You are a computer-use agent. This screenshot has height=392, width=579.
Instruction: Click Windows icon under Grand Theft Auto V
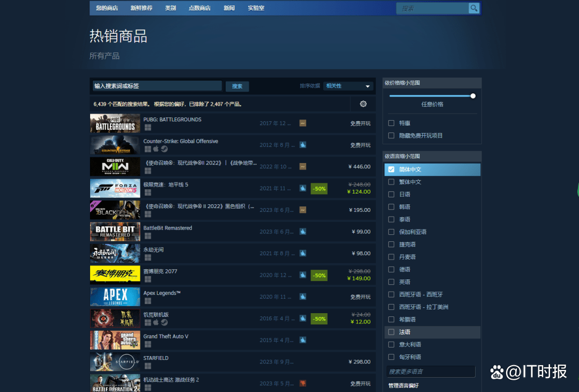pos(148,344)
